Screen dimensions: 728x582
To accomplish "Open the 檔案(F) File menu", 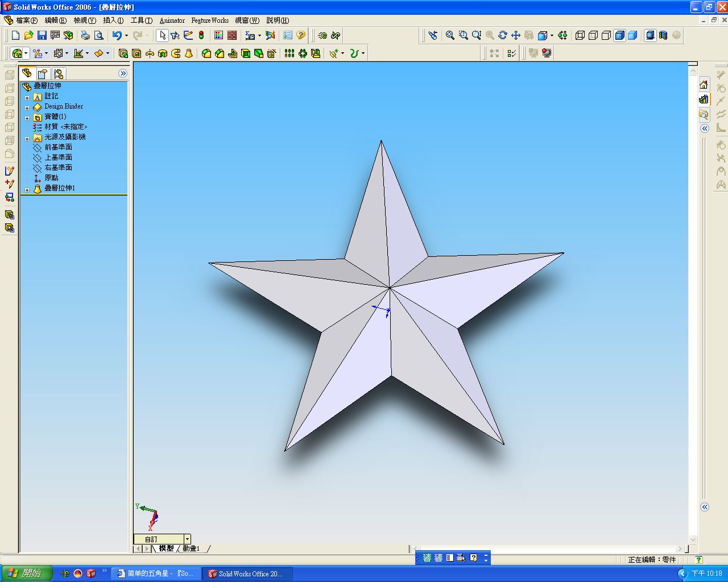I will (26, 20).
